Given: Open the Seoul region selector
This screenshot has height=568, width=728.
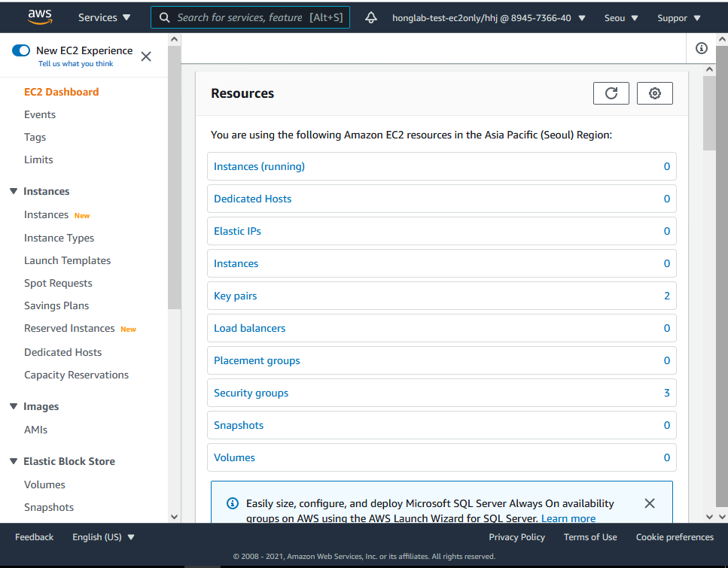Looking at the screenshot, I should [621, 18].
